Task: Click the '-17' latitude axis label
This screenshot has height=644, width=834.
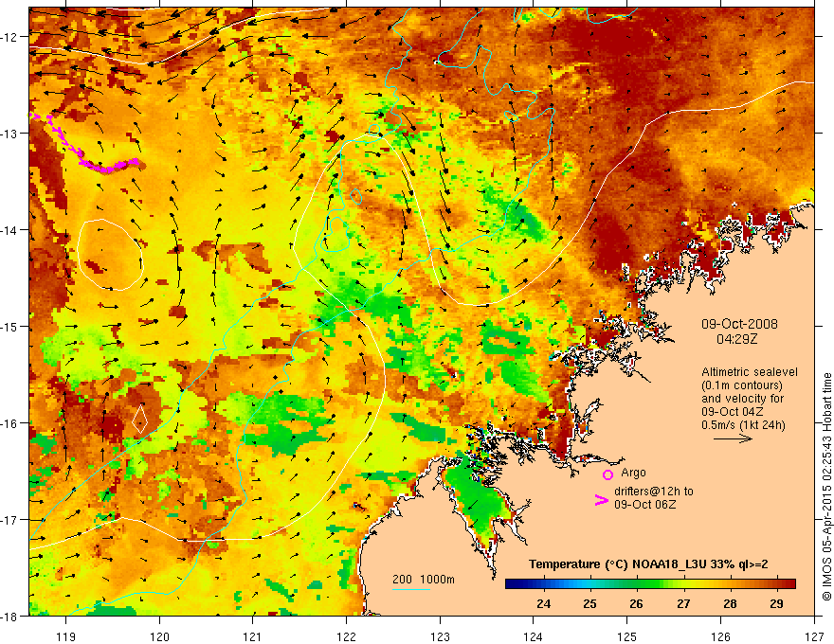Action: coord(10,520)
